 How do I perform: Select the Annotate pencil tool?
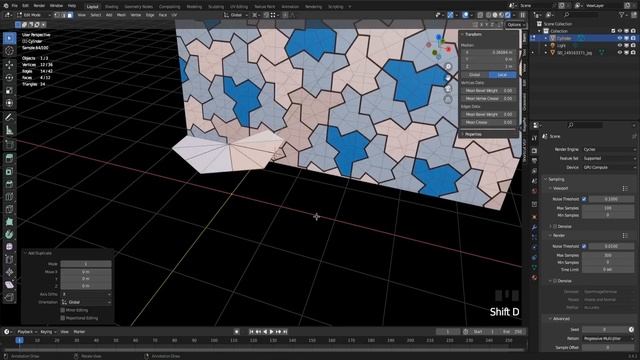click(x=9, y=117)
